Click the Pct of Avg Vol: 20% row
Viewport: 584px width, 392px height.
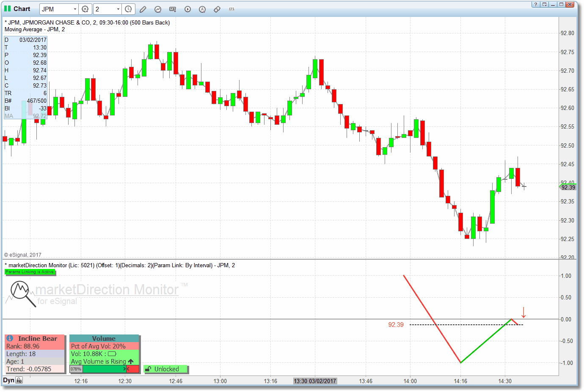click(x=104, y=346)
